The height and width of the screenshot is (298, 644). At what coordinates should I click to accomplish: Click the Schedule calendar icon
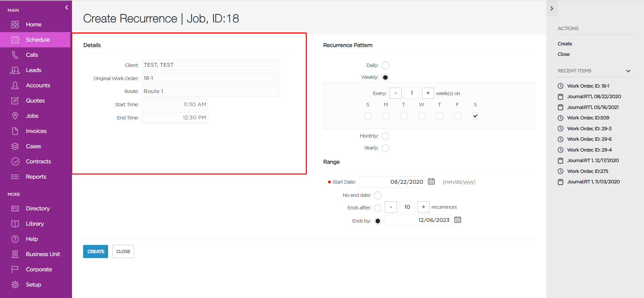click(15, 40)
